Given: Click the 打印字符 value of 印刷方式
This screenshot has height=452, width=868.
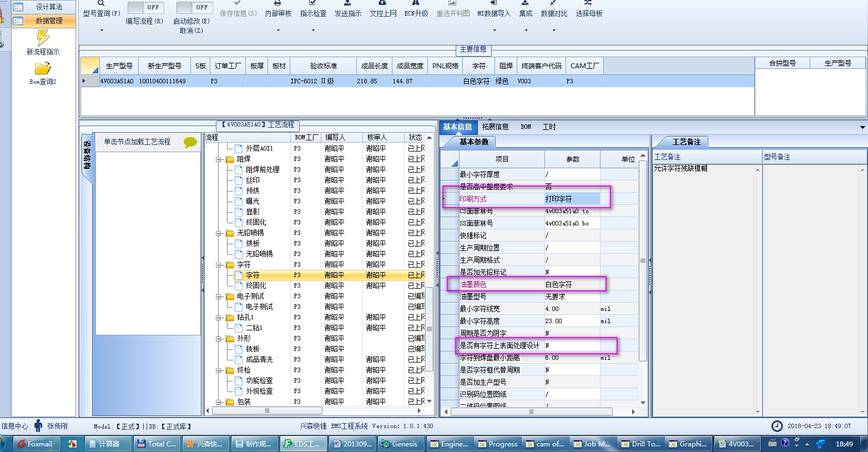Looking at the screenshot, I should click(572, 199).
